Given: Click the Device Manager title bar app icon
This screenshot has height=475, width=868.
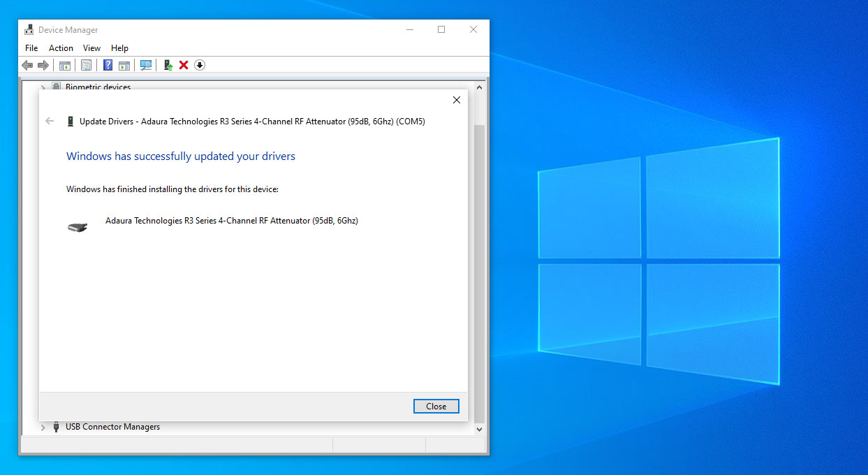Looking at the screenshot, I should 29,30.
